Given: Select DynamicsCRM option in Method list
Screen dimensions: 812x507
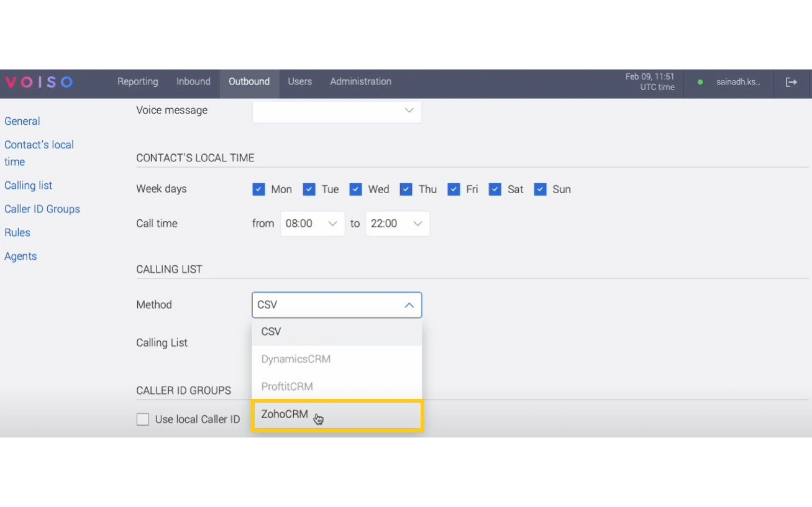Looking at the screenshot, I should click(337, 359).
